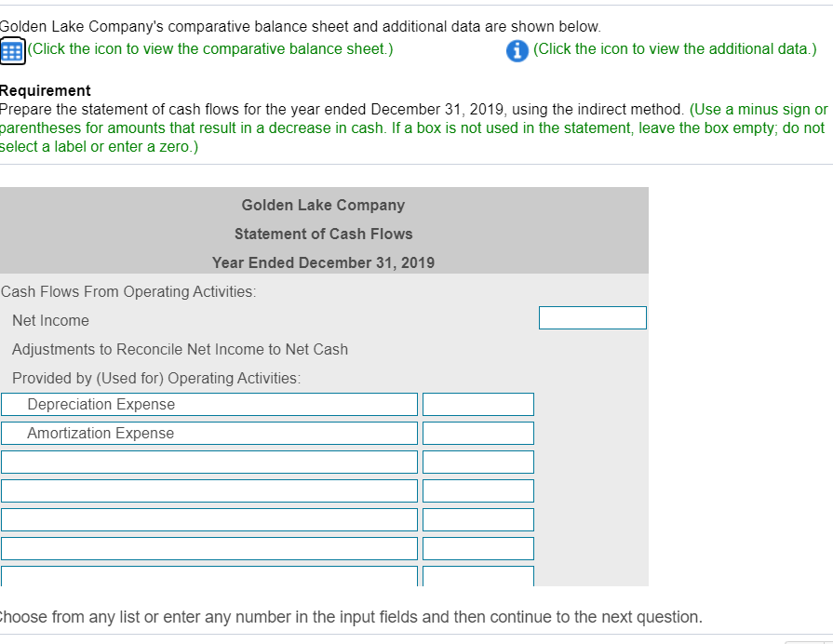Click the partially visible bottom label dropdown

click(x=208, y=575)
